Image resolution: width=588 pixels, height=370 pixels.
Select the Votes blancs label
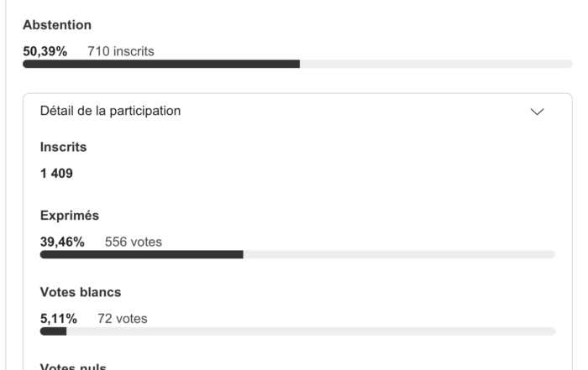(81, 292)
